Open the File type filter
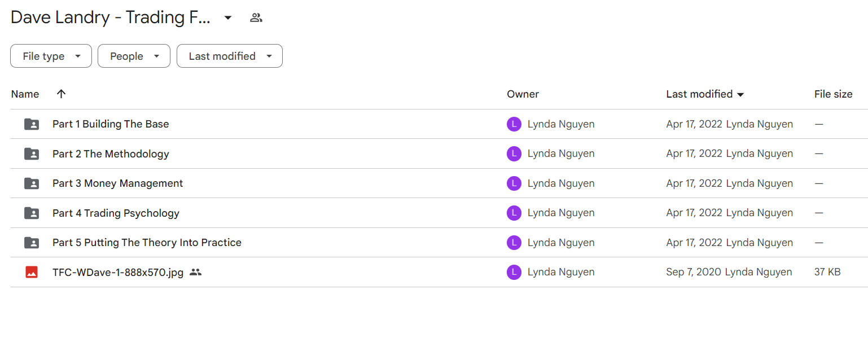Viewport: 868px width, 342px height. (51, 56)
